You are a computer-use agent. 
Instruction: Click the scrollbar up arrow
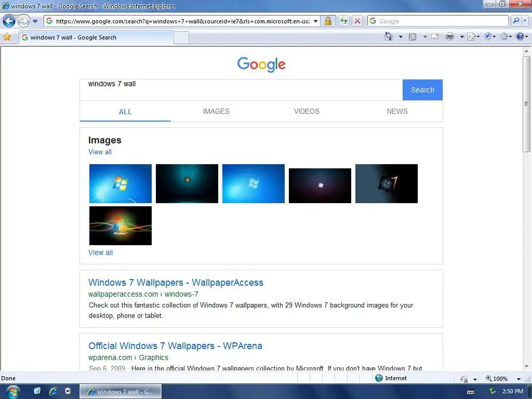[x=526, y=51]
